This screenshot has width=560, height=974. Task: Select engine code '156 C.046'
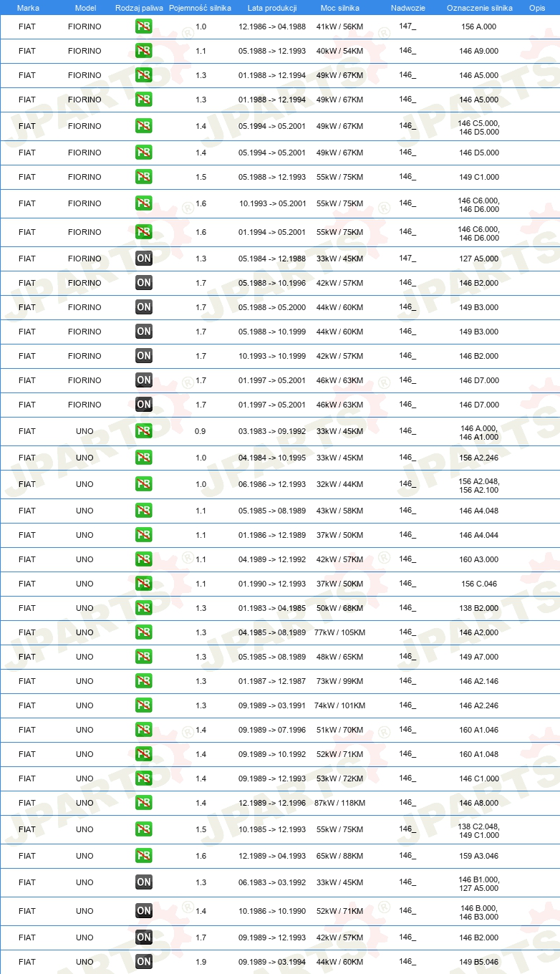[x=479, y=584]
